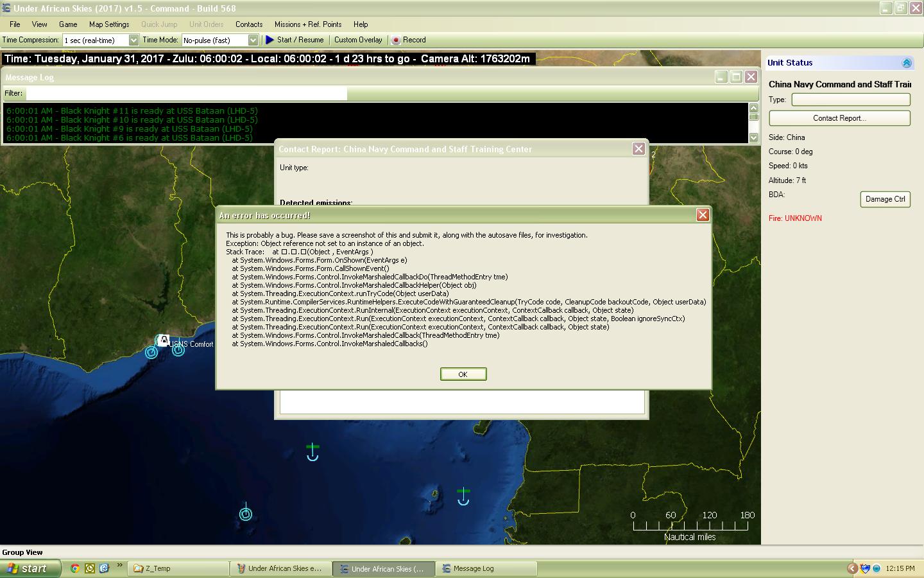Click the 'Black Knight #6 is ready' log line
This screenshot has height=578, width=924.
(129, 137)
